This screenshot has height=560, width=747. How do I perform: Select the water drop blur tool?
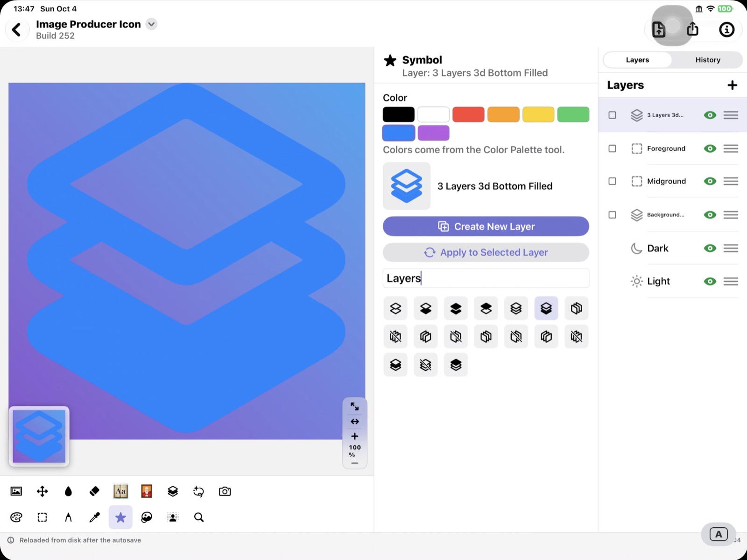tap(68, 491)
